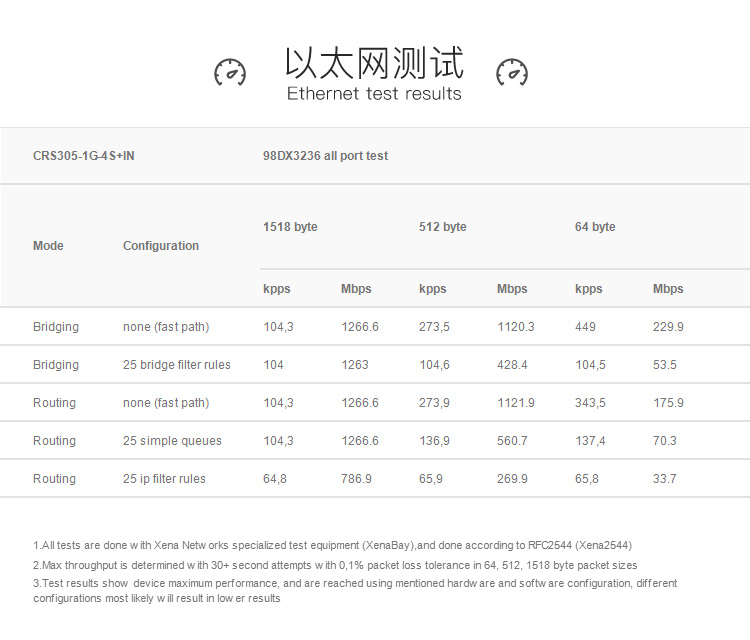Click value 175.9 in Routing fast path row

pos(668,403)
